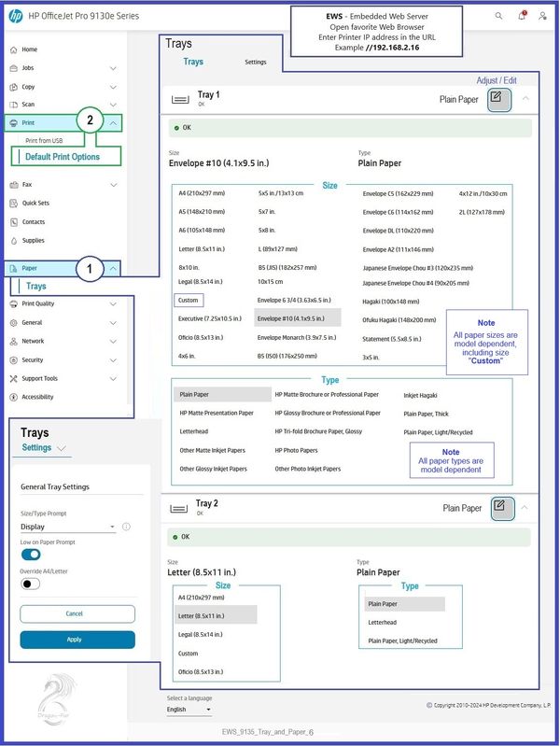Collapse the Tray 1 section chevron

(525, 98)
